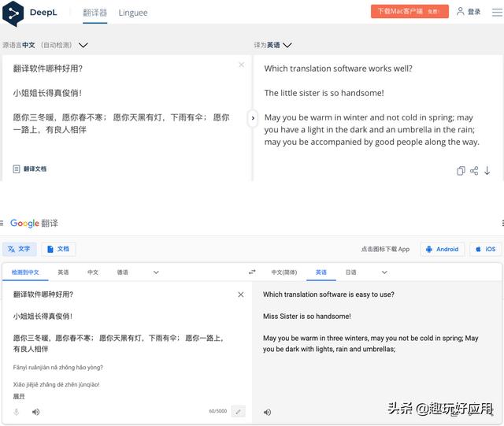Expand more Google target languages chevron
Image resolution: width=504 pixels, height=426 pixels.
pyautogui.click(x=384, y=272)
